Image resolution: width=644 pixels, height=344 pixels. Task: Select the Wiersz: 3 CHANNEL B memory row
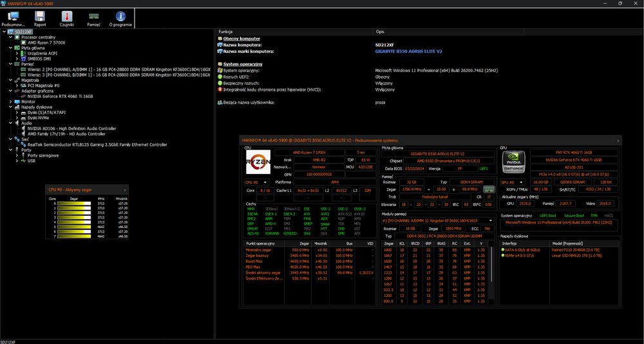118,75
